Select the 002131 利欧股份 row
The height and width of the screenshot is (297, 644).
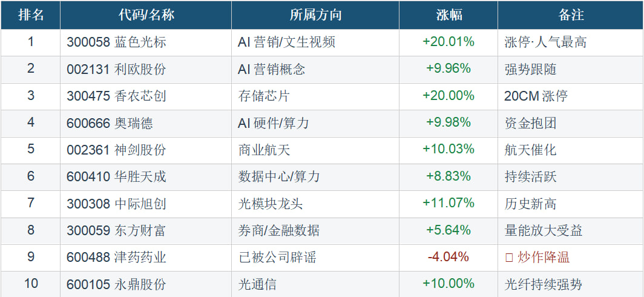pos(116,69)
